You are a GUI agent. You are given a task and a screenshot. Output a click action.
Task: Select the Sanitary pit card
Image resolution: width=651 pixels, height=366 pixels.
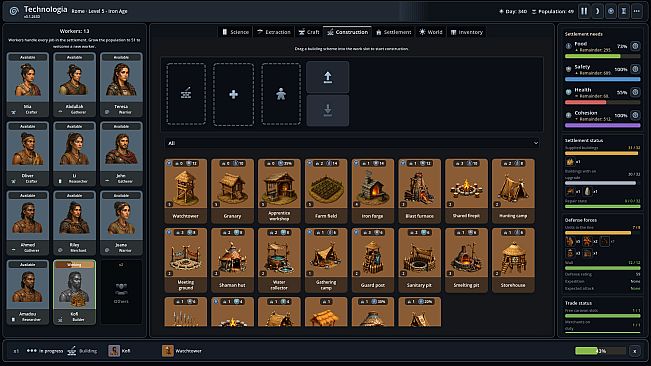pyautogui.click(x=419, y=260)
